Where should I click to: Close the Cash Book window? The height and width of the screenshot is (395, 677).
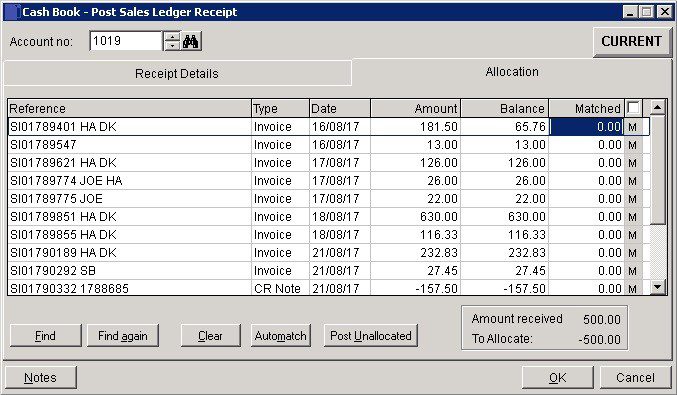coord(664,12)
